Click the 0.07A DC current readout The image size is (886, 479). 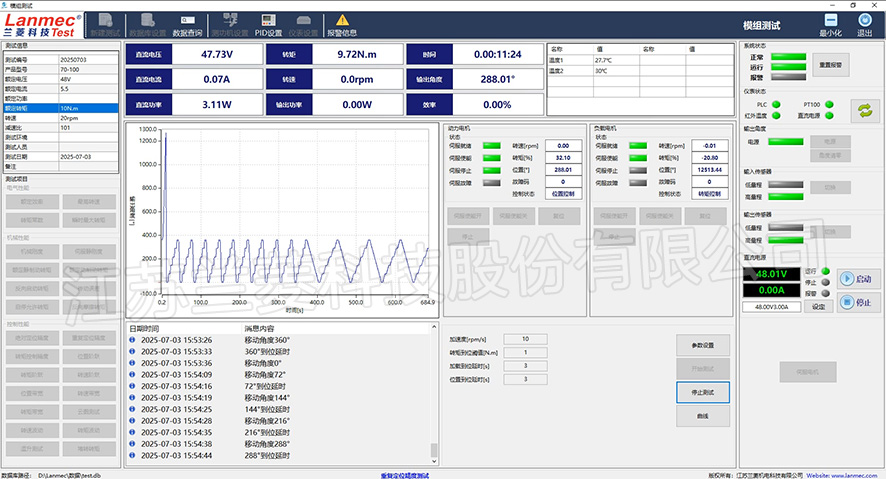click(x=217, y=79)
